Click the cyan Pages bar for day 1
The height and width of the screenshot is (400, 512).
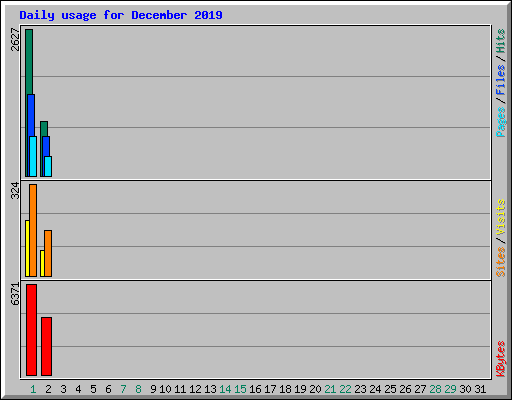(33, 156)
